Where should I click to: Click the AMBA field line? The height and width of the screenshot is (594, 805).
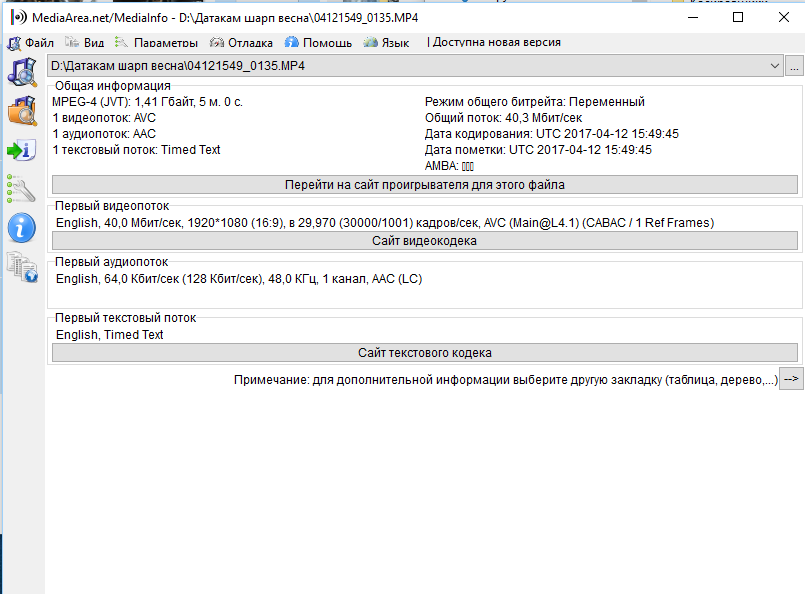tap(449, 166)
